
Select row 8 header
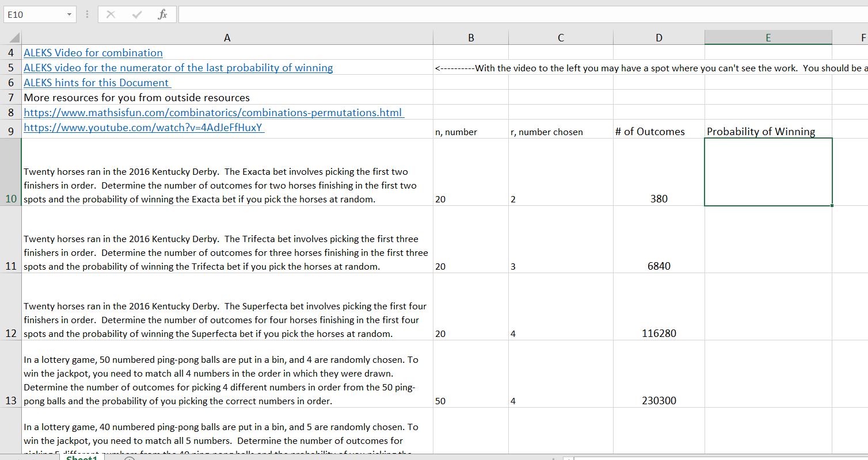tap(11, 113)
